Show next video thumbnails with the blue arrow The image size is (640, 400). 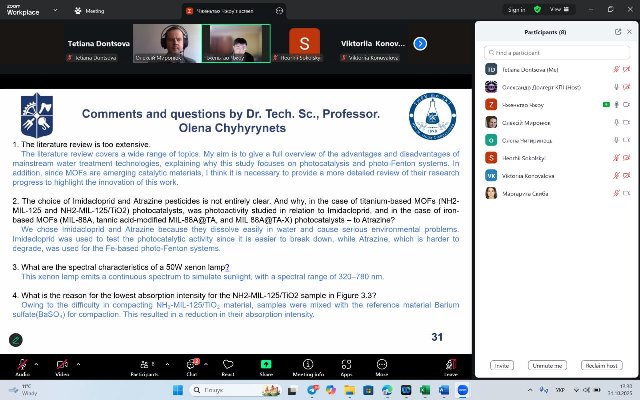click(420, 44)
